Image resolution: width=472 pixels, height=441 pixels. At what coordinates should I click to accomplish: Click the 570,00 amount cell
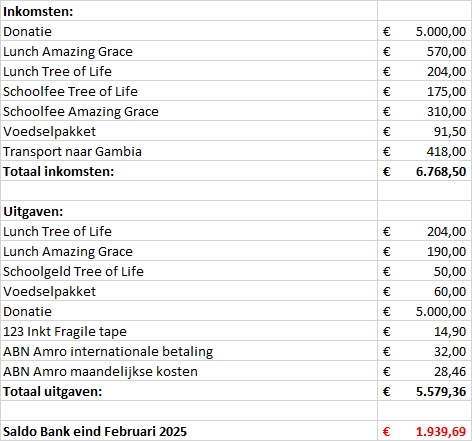click(424, 51)
